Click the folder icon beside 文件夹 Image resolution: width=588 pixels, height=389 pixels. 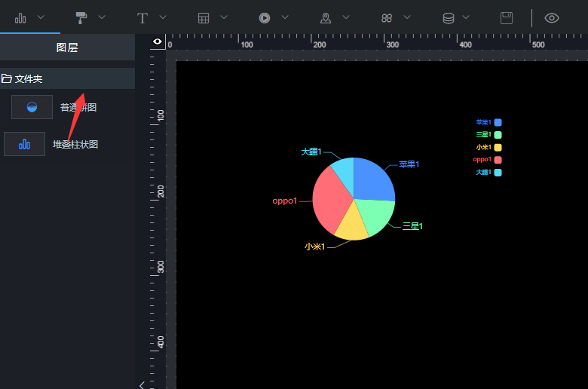[x=6, y=78]
